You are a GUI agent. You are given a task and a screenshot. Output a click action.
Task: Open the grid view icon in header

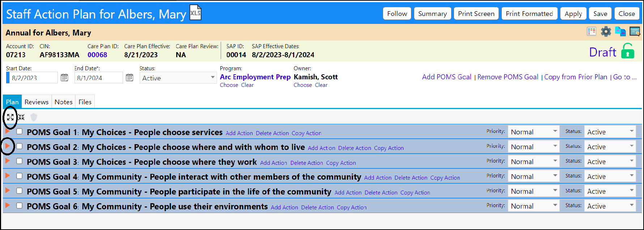(x=592, y=32)
